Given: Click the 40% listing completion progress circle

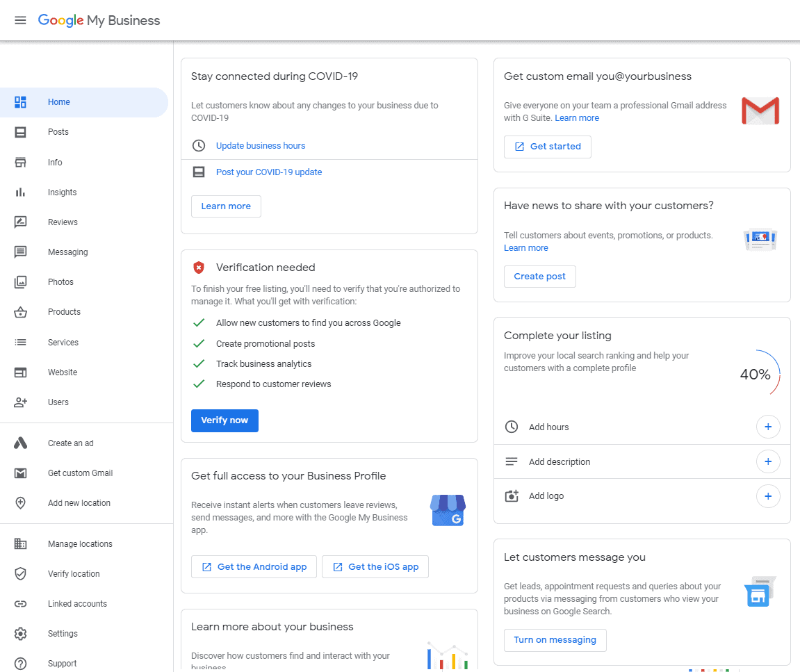Looking at the screenshot, I should [756, 373].
